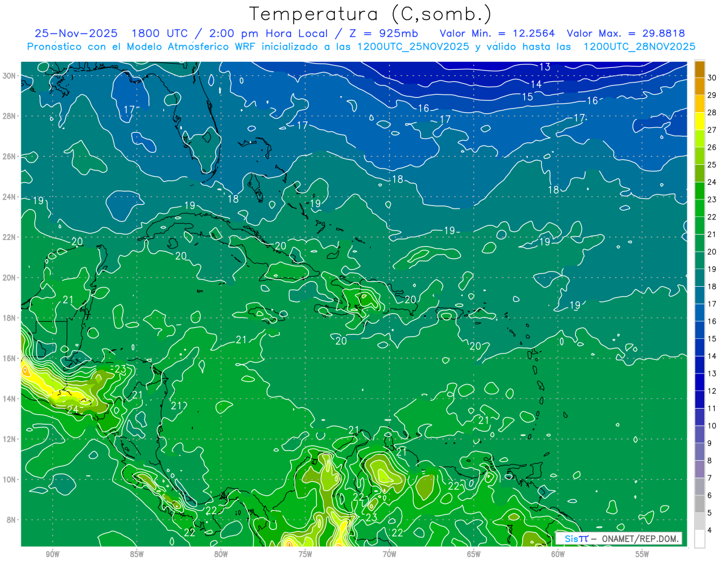Click the '20N' latitude axis label
Screen dimensions: 728x562
coord(10,278)
